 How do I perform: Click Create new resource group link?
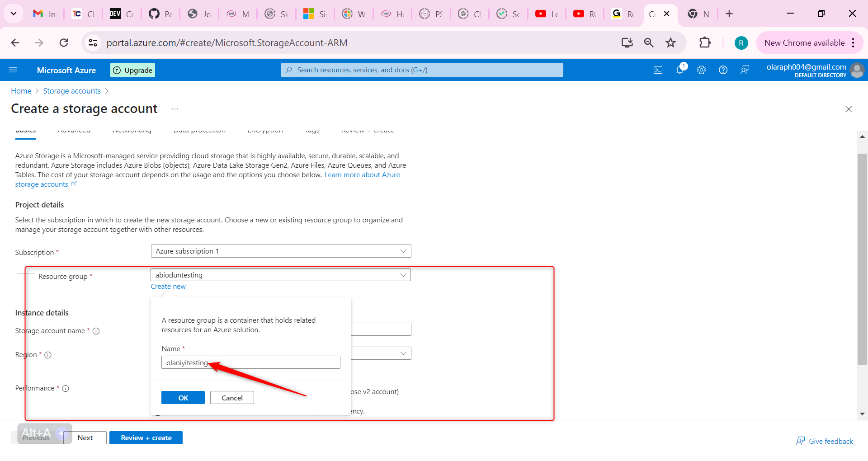coord(168,287)
